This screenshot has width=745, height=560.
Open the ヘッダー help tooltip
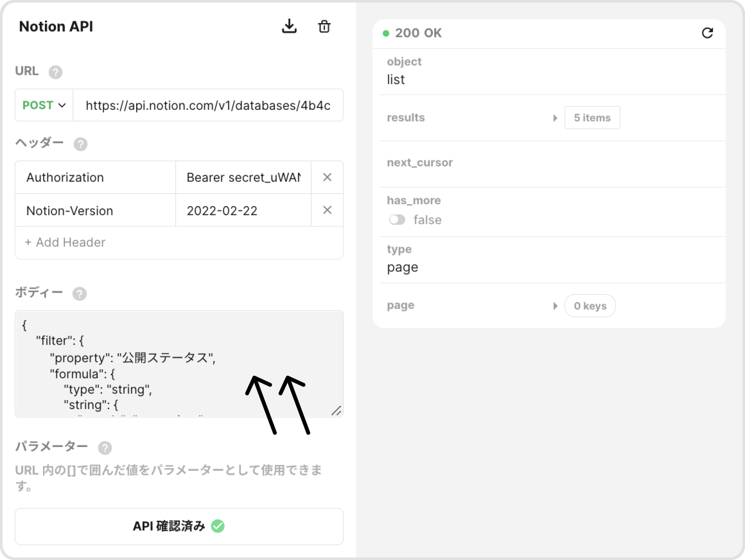point(81,144)
